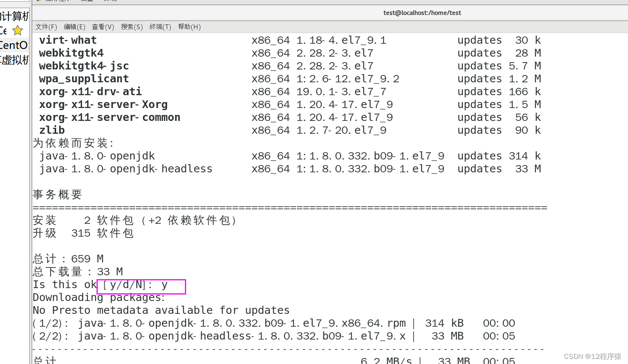Click 'No Presto metadata available' line
The image size is (628, 364).
(161, 310)
